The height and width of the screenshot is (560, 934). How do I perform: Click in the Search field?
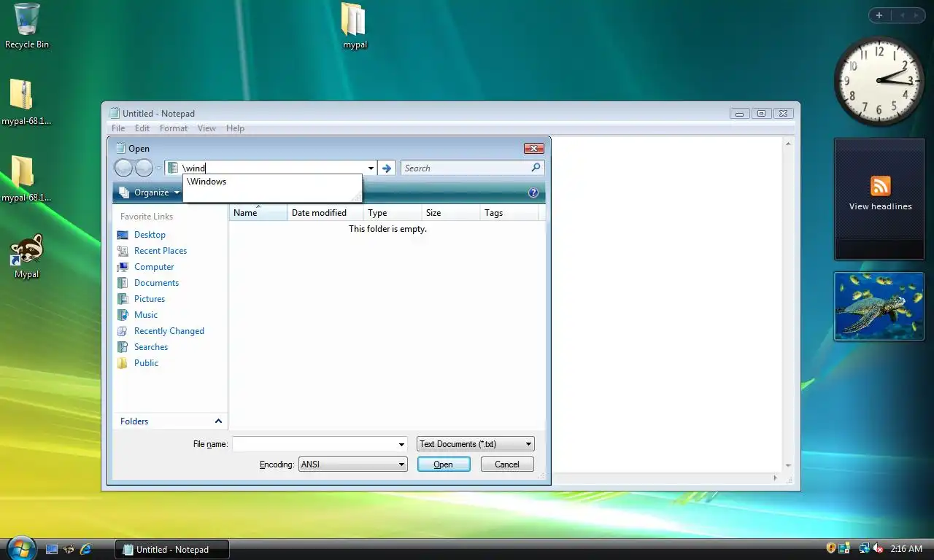point(465,168)
